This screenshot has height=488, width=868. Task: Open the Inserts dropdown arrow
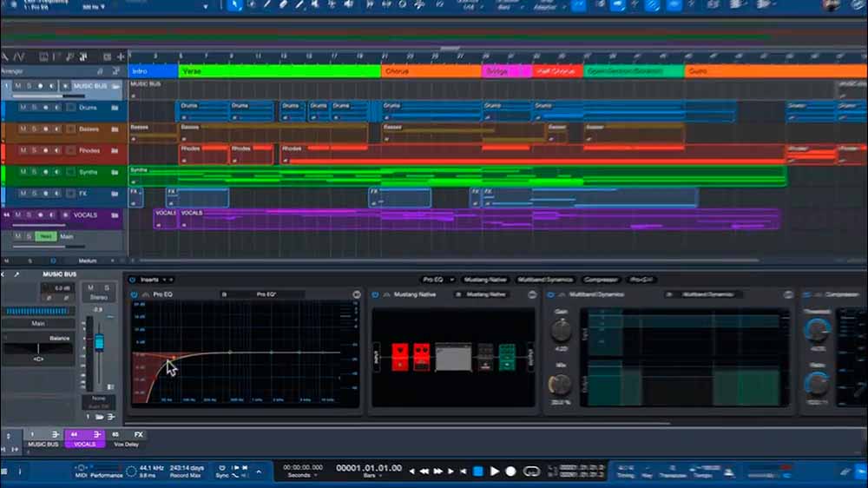point(164,280)
